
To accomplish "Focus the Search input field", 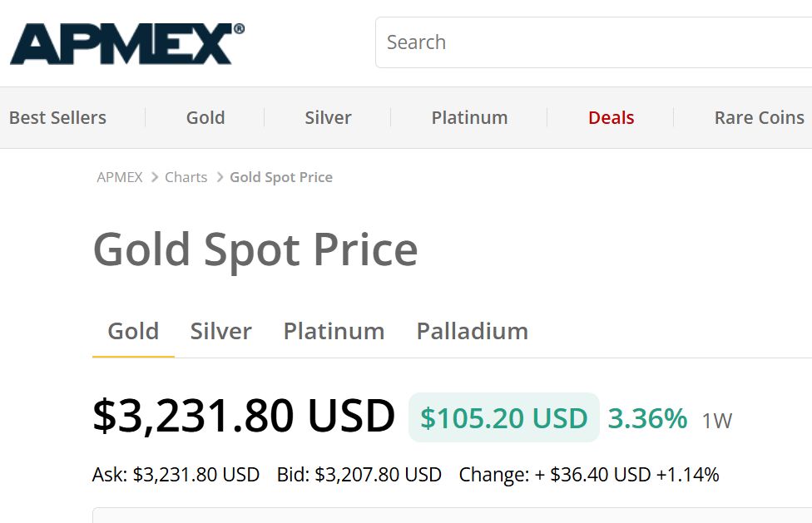I will tap(593, 42).
